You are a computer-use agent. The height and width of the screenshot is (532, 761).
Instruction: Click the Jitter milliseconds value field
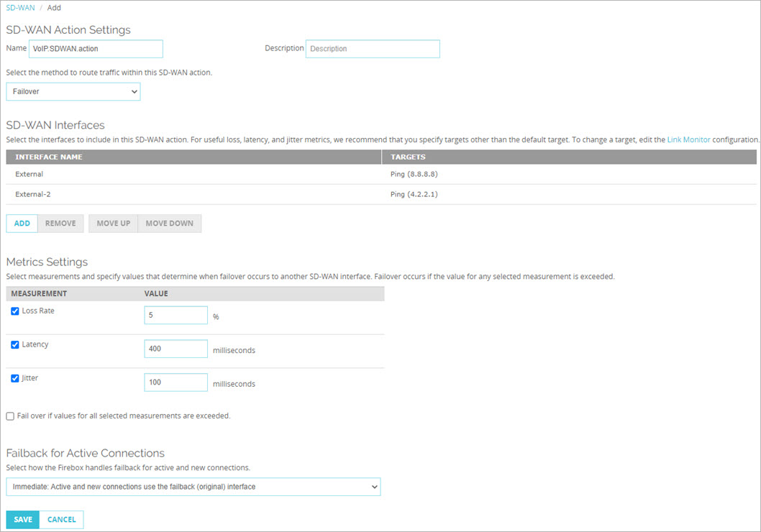(176, 382)
